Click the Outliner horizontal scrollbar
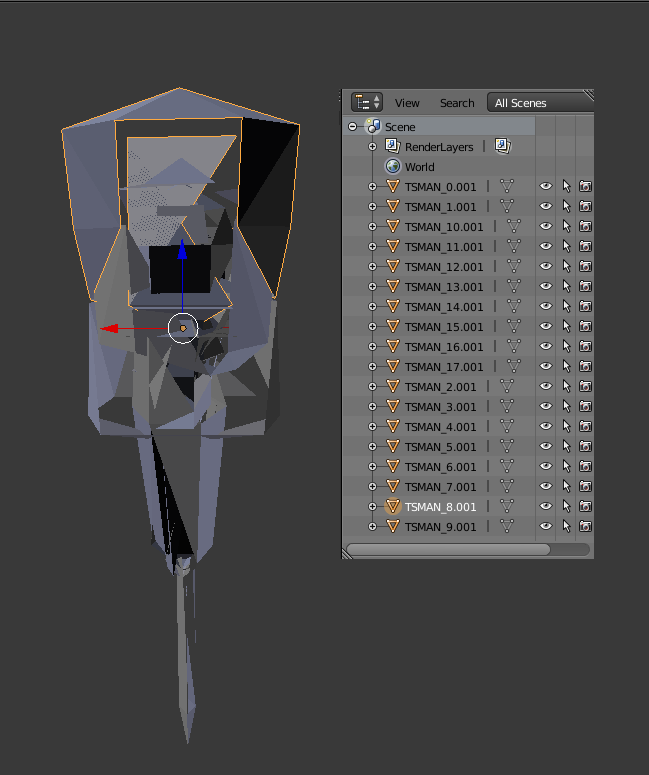Viewport: 649px width, 775px height. point(448,549)
